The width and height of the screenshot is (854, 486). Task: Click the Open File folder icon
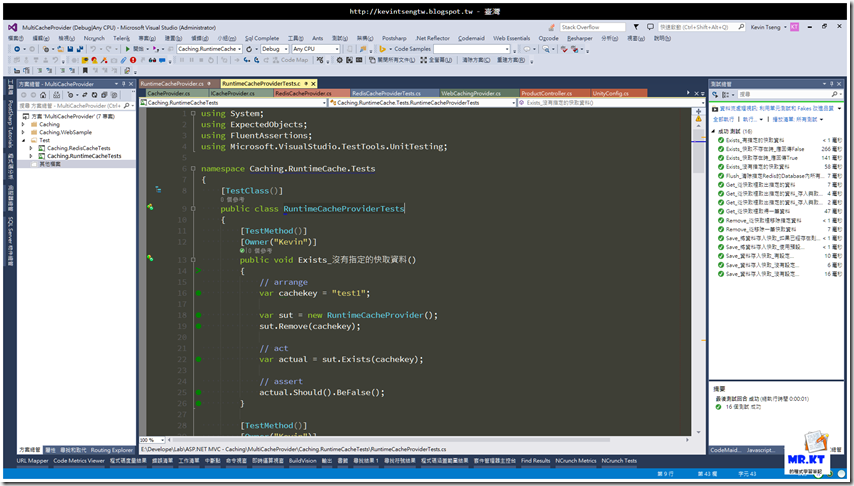(60, 49)
